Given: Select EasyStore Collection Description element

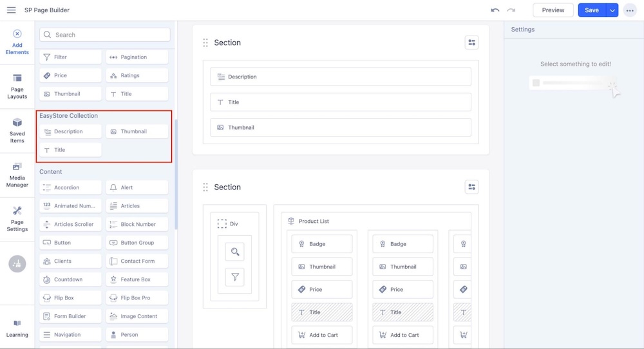Looking at the screenshot, I should click(x=70, y=131).
